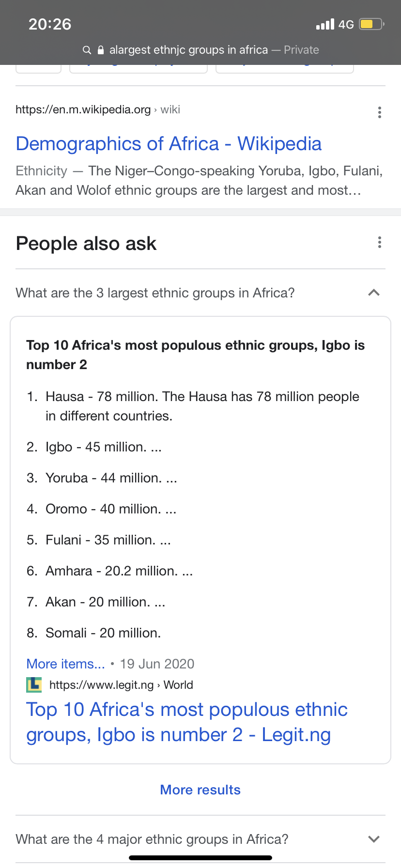Tap the People also ask heading
Image resolution: width=401 pixels, height=868 pixels.
(86, 243)
